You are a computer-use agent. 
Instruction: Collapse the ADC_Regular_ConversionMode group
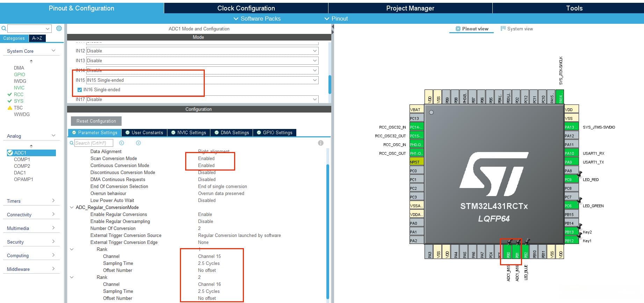(x=72, y=207)
